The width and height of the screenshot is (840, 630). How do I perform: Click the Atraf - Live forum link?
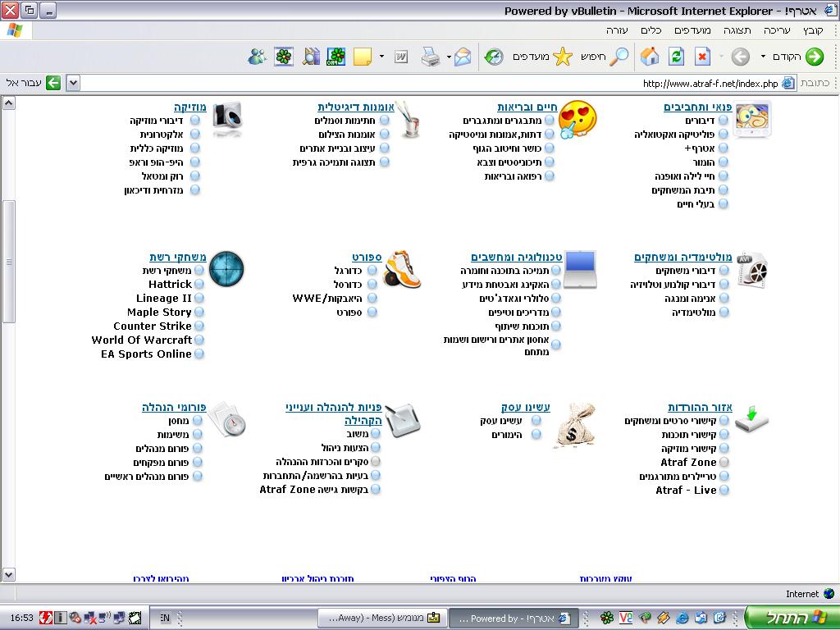(x=686, y=490)
